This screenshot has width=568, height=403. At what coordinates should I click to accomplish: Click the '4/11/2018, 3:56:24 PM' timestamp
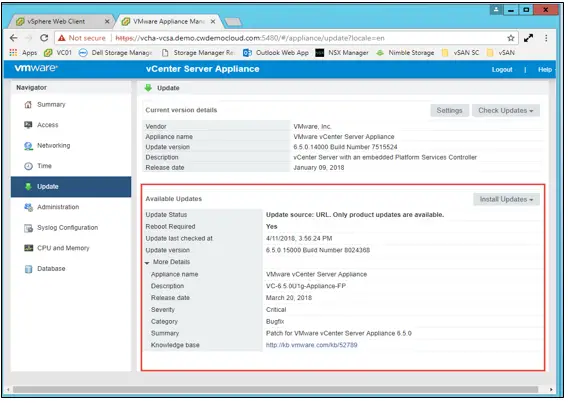pos(299,239)
